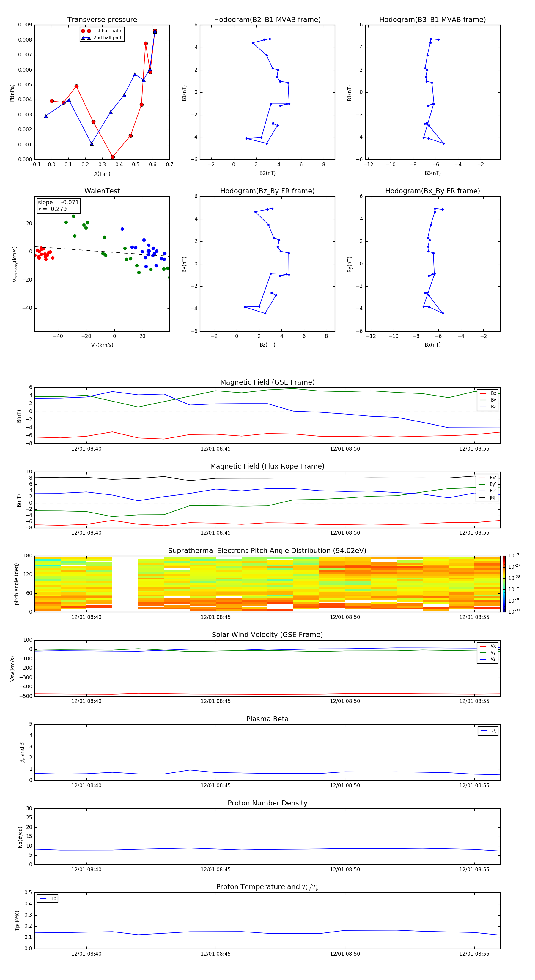This screenshot has height=980, width=535.
Task: Select the Bx' entry in Flux Rope legend
Action: pyautogui.click(x=487, y=478)
